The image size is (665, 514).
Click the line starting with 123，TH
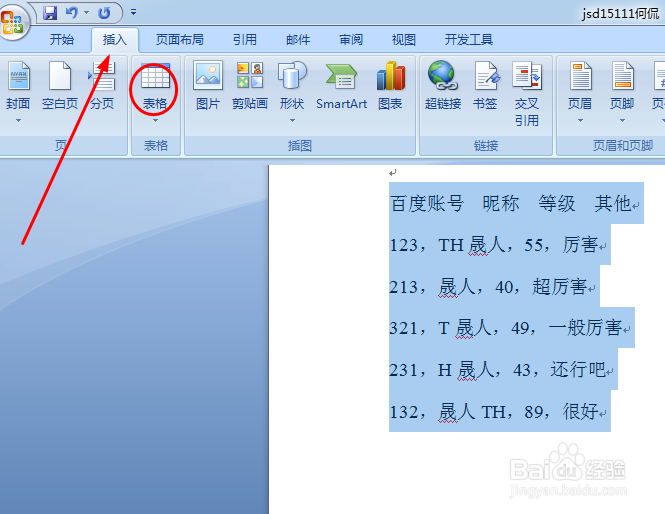click(498, 245)
